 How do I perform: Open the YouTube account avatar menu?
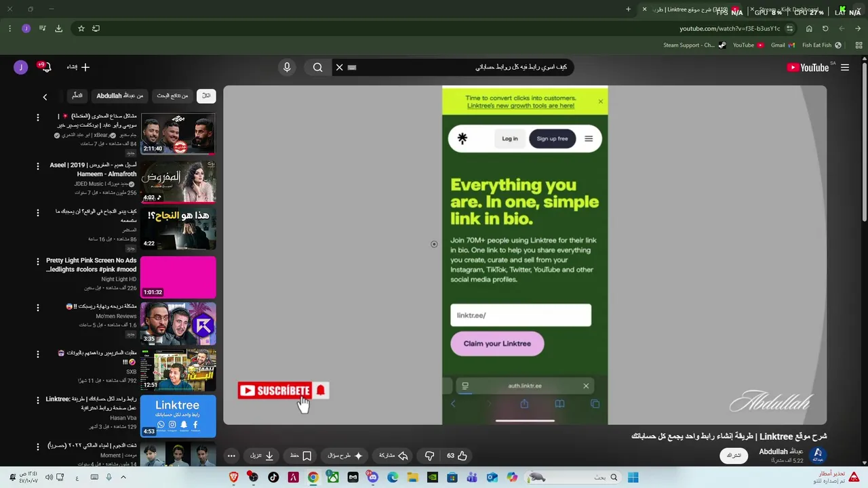[x=20, y=67]
